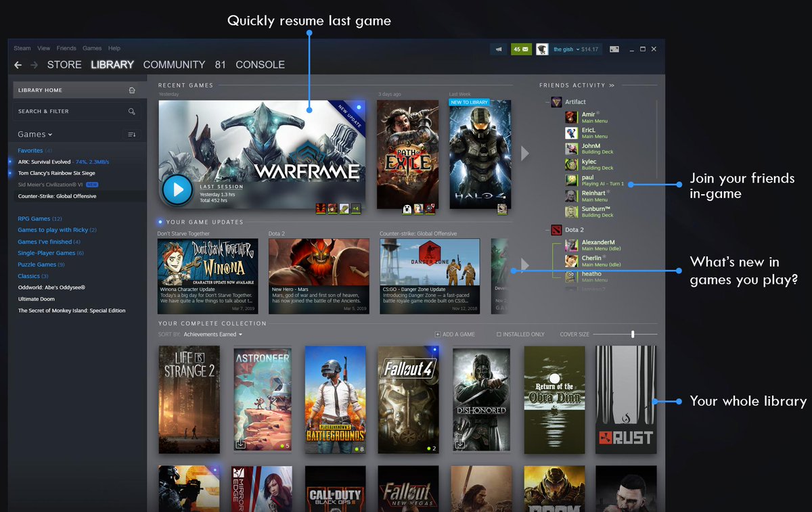This screenshot has width=812, height=512.
Task: Collapse the Artifact friends group
Action: [x=547, y=102]
